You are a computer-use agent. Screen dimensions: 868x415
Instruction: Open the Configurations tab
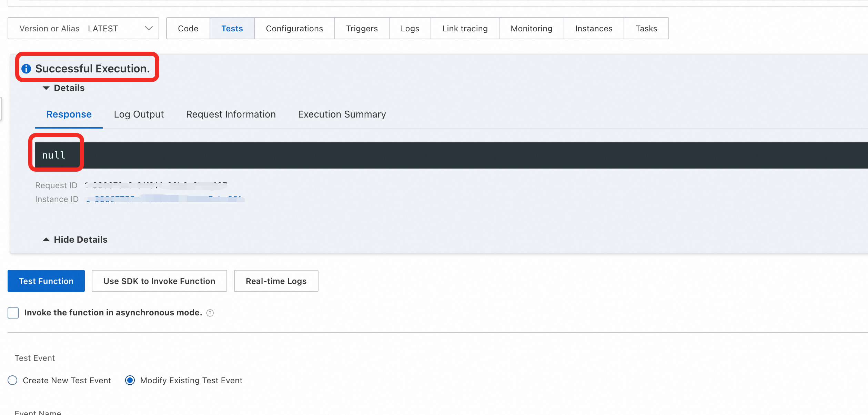[294, 29]
